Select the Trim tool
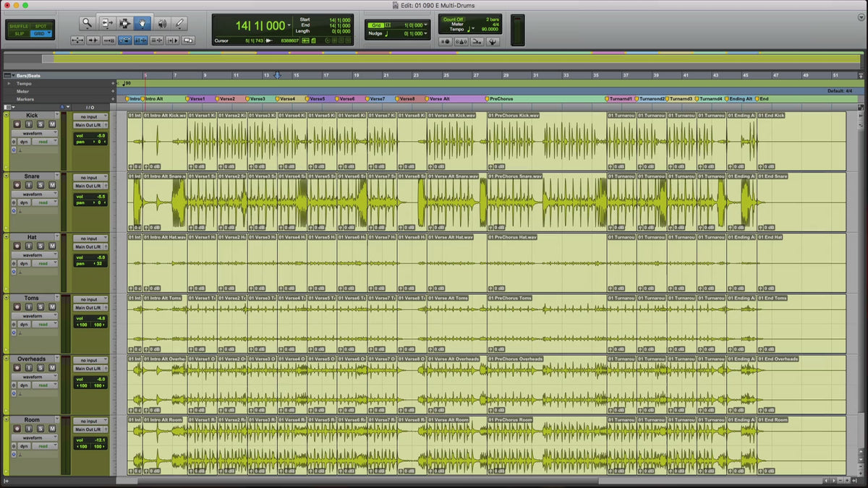This screenshot has width=868, height=488. click(x=106, y=23)
